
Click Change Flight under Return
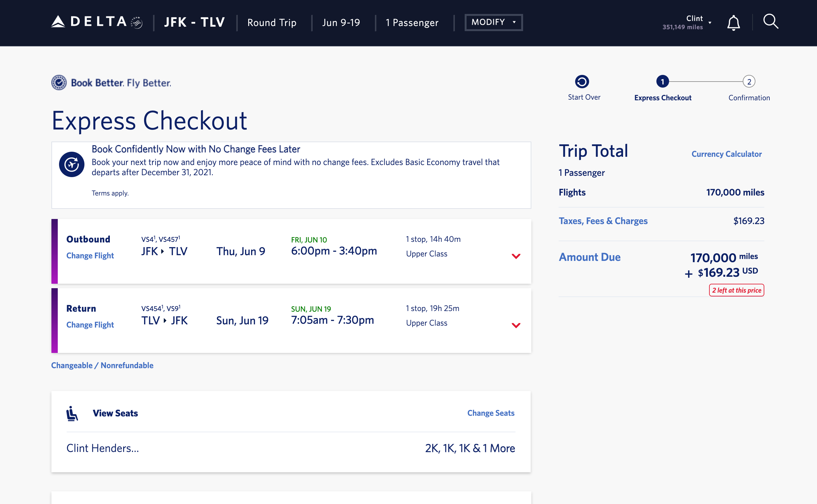tap(90, 325)
